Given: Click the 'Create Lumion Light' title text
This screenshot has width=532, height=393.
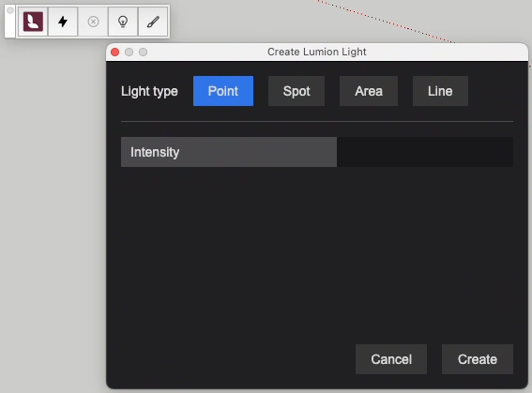Looking at the screenshot, I should click(x=317, y=52).
